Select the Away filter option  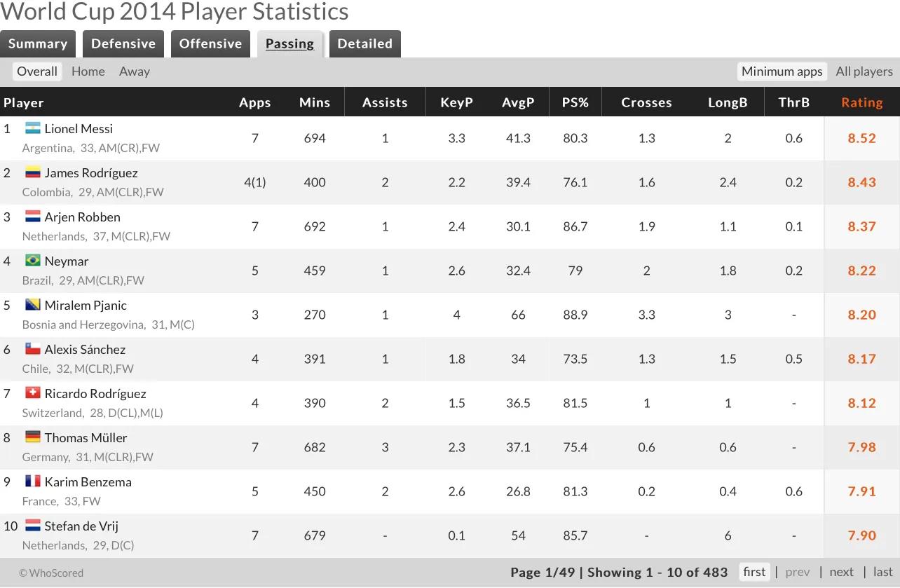[135, 71]
